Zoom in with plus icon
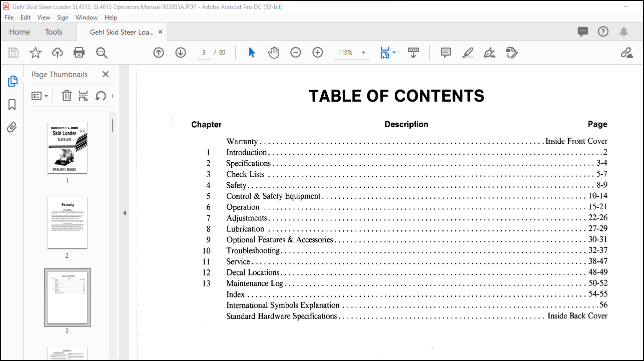This screenshot has height=361, width=644. coord(318,53)
